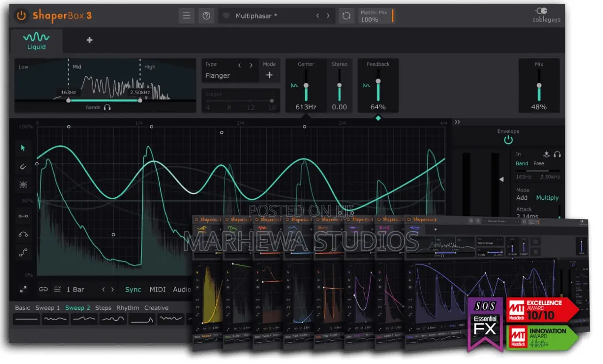The image size is (603, 364).
Task: Select the marquee selection tool
Action: point(23,185)
